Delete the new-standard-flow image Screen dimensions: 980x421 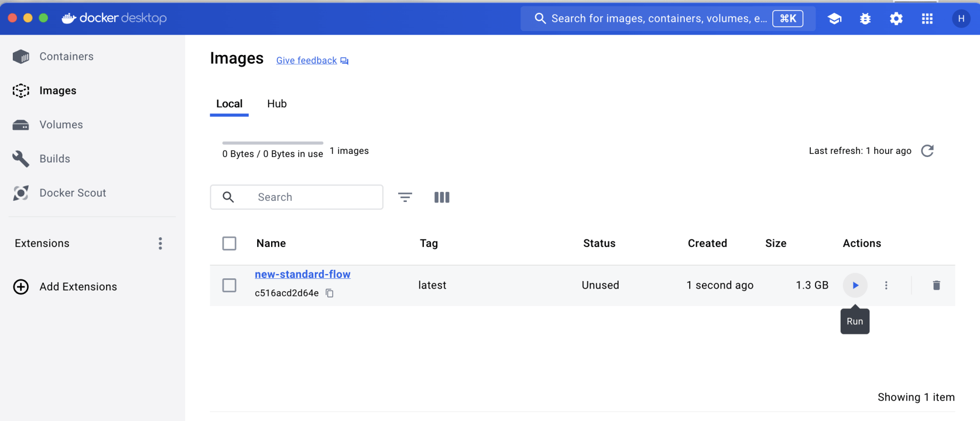pos(936,285)
